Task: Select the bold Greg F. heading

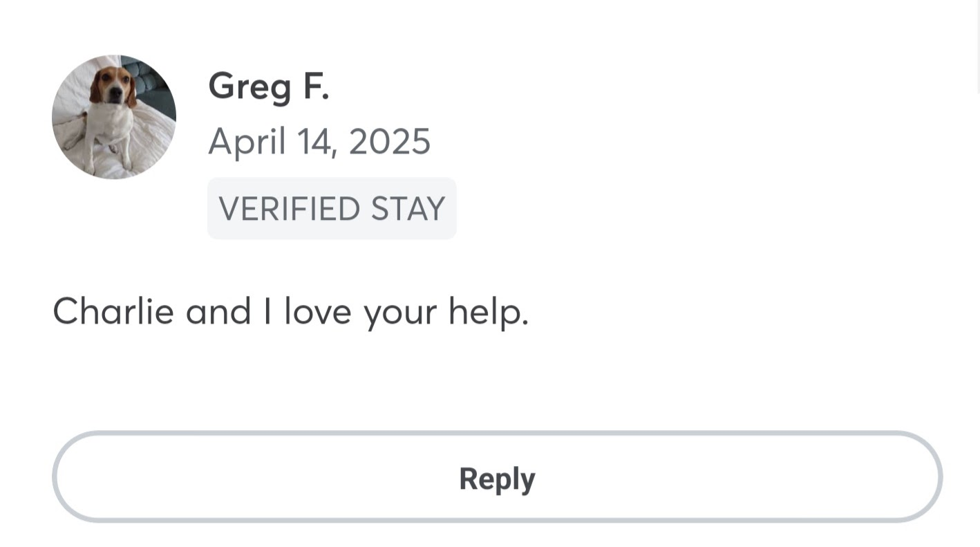Action: pyautogui.click(x=268, y=87)
